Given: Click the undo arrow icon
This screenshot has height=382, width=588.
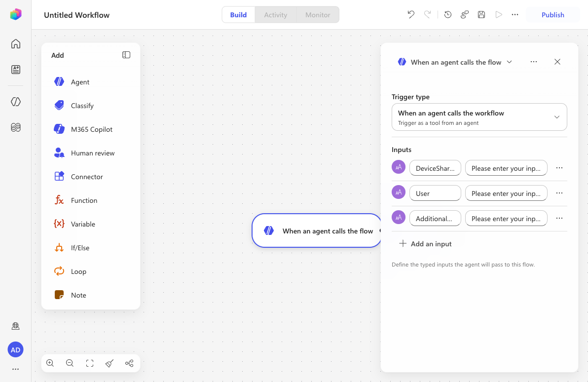Looking at the screenshot, I should [x=411, y=15].
